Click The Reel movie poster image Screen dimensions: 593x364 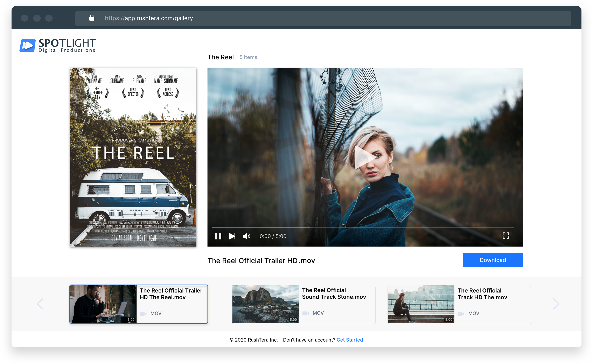(133, 157)
